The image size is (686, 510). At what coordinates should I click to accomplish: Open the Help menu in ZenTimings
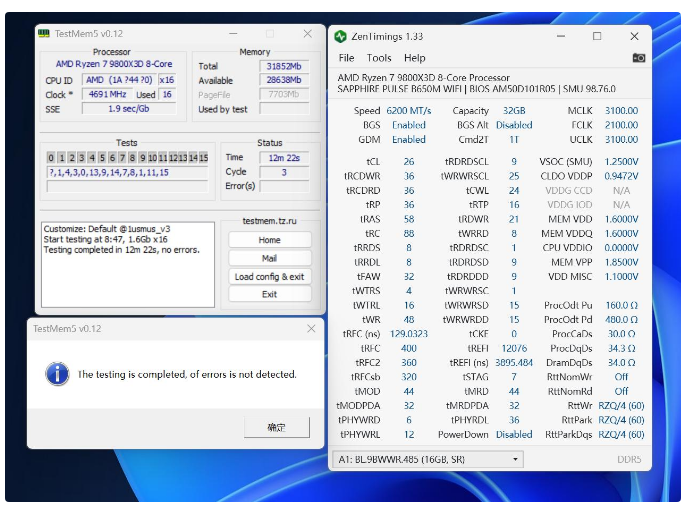pos(414,58)
